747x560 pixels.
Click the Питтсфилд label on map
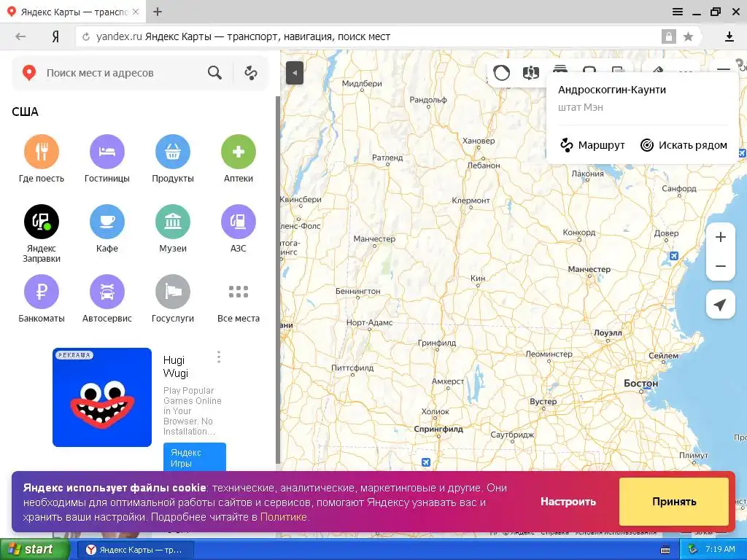pyautogui.click(x=352, y=367)
